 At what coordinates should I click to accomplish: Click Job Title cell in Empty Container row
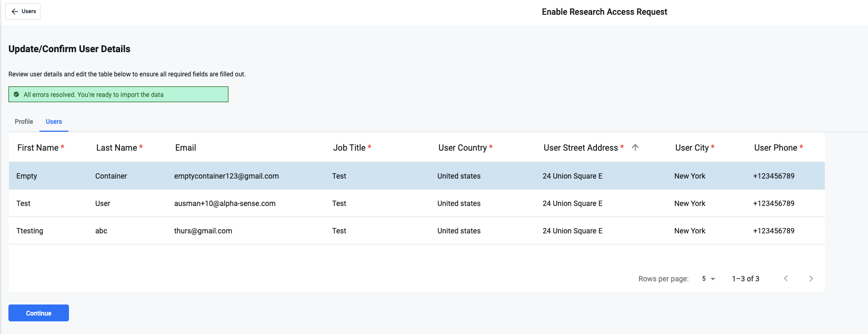click(339, 176)
